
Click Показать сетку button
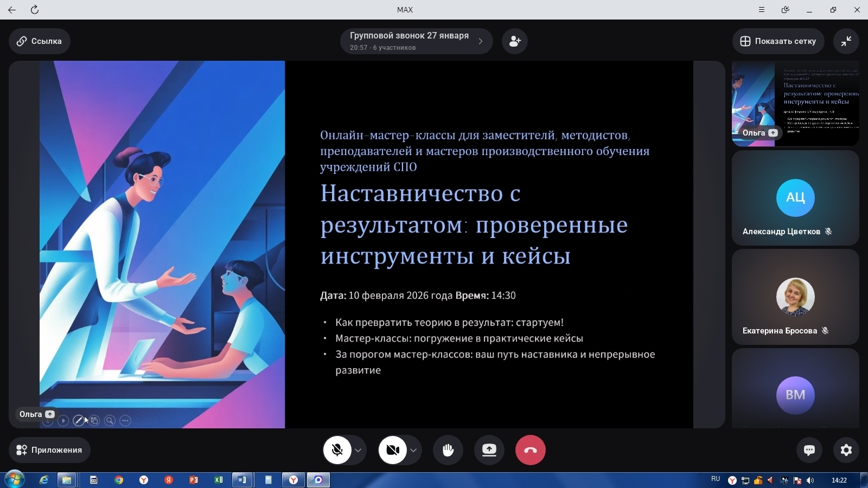pos(778,41)
